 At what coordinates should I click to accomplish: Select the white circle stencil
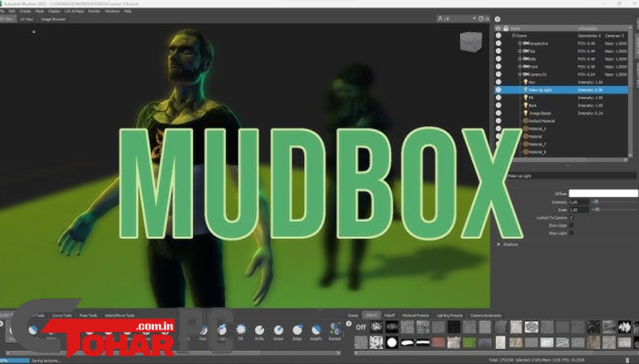pos(392,343)
